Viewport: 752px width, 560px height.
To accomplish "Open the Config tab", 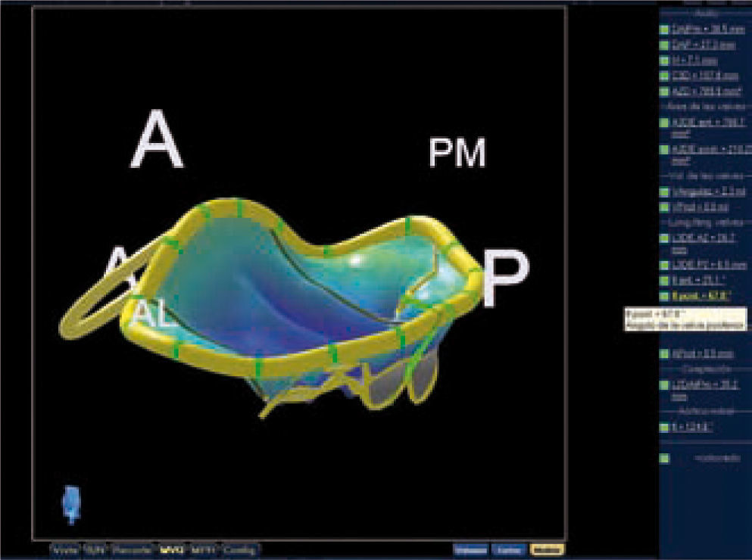I will tap(239, 550).
